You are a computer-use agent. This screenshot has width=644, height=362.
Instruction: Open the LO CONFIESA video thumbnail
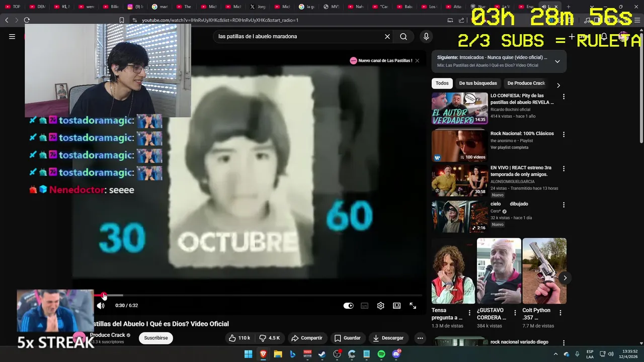459,108
